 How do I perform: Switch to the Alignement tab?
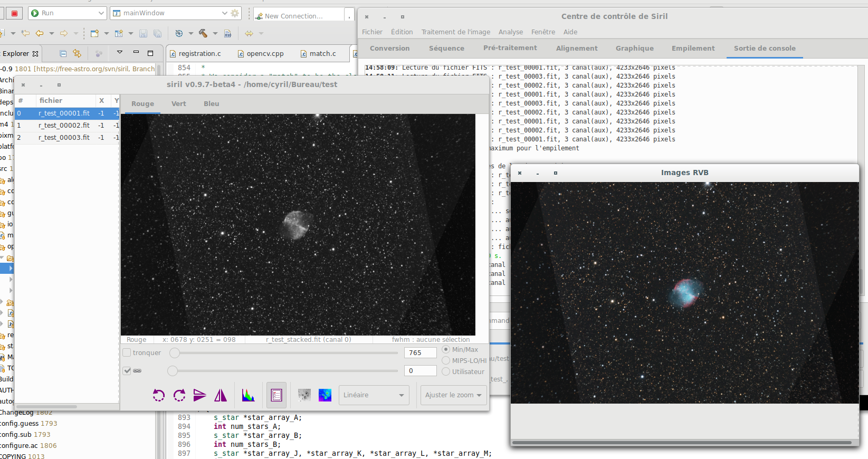pyautogui.click(x=576, y=49)
